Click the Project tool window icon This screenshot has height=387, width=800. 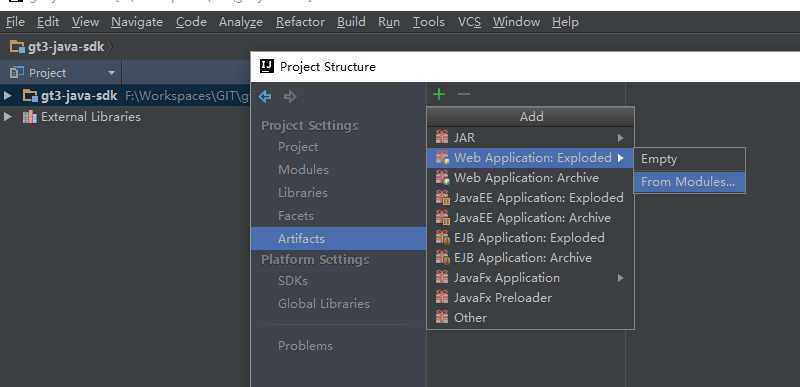click(17, 73)
